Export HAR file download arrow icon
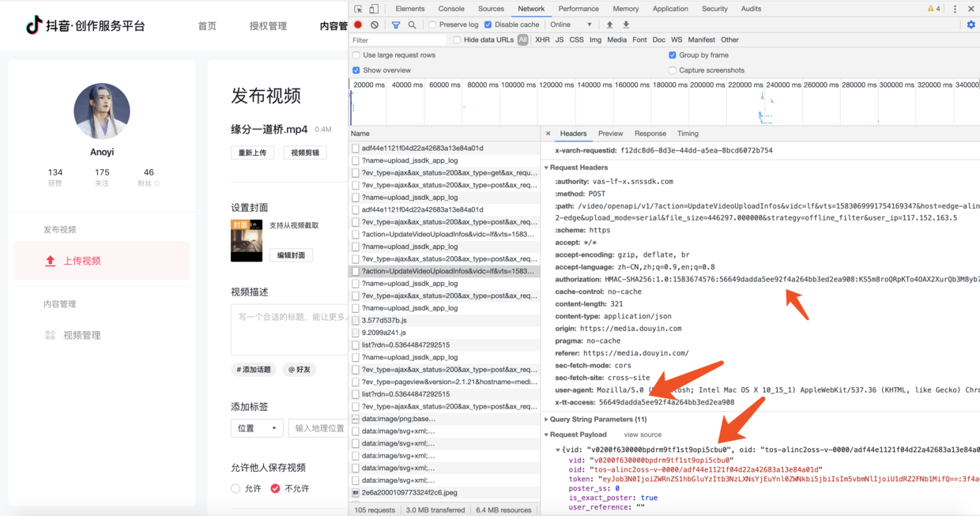 pyautogui.click(x=626, y=24)
